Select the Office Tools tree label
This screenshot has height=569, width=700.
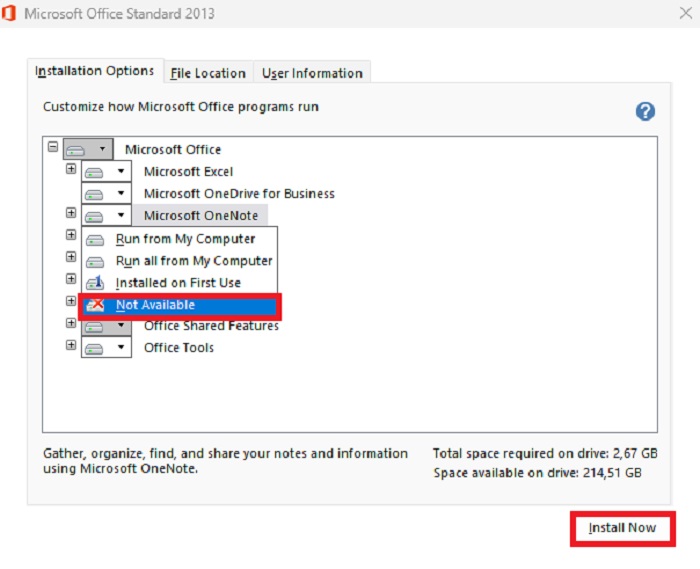click(x=179, y=348)
